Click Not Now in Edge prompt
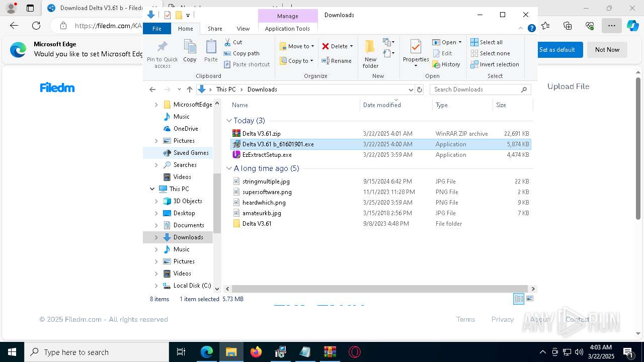 [x=607, y=50]
